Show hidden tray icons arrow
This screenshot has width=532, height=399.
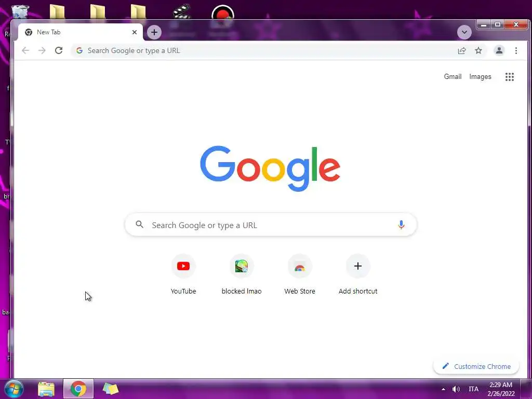[x=443, y=389]
